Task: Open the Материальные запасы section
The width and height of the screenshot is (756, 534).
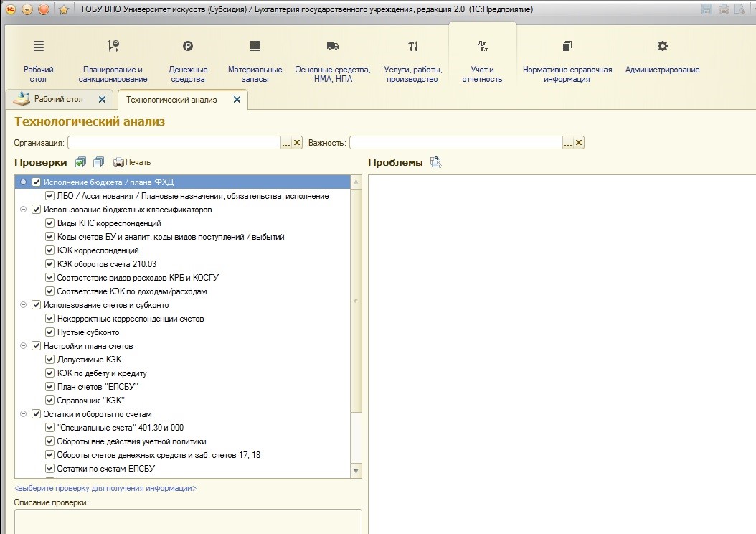Action: 254,61
